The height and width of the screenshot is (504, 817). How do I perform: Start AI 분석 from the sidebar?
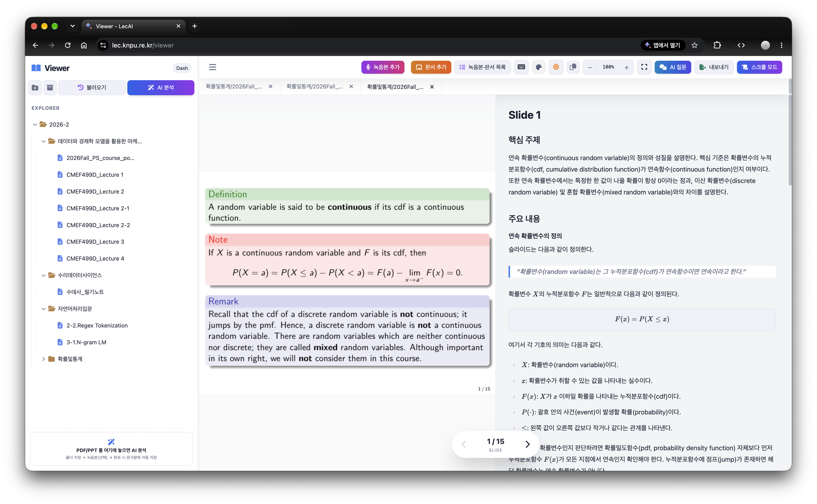161,88
